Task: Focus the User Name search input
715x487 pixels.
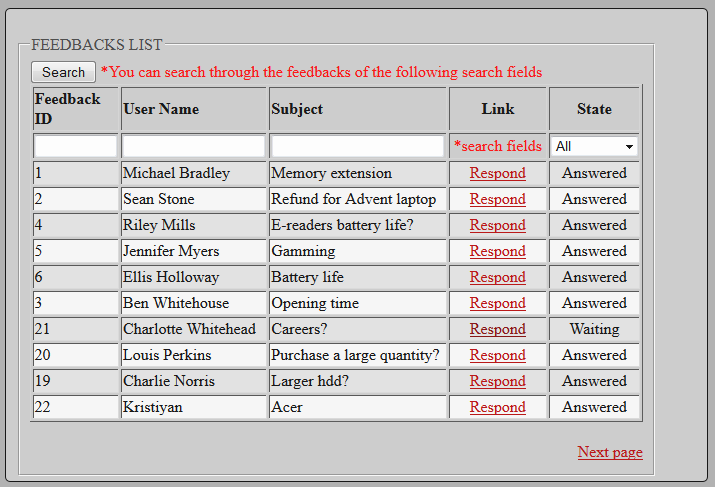Action: click(194, 146)
